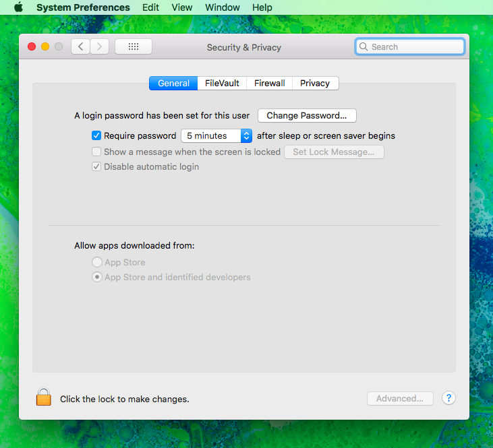Viewport: 493px width, 448px height.
Task: Click the back navigation arrow
Action: click(x=80, y=46)
